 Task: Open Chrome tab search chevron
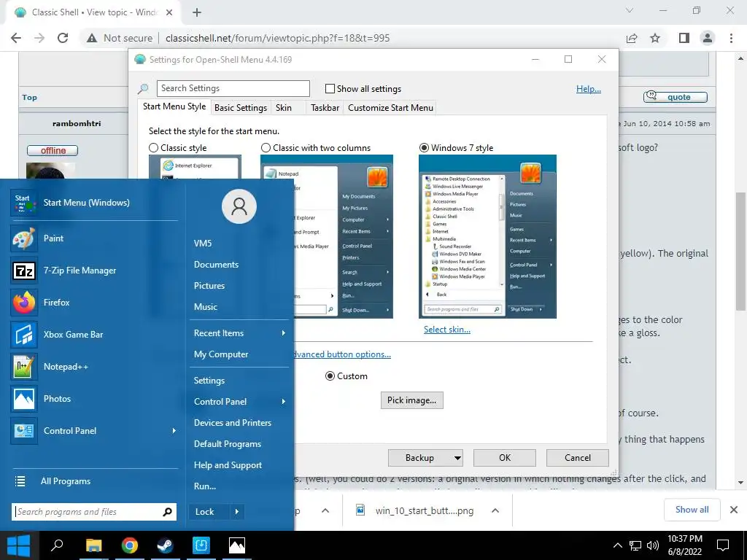click(x=630, y=10)
